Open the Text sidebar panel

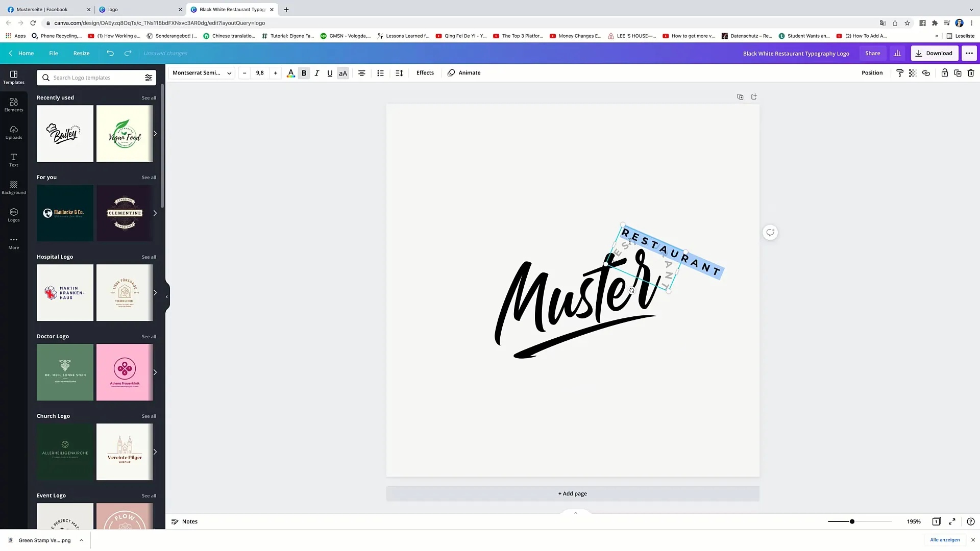[14, 160]
